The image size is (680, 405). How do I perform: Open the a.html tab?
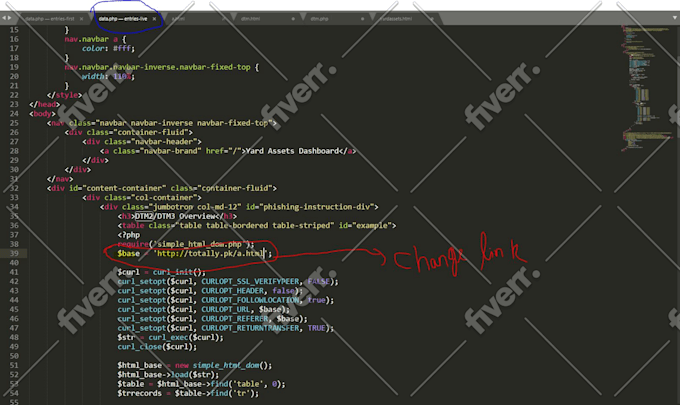[178, 19]
